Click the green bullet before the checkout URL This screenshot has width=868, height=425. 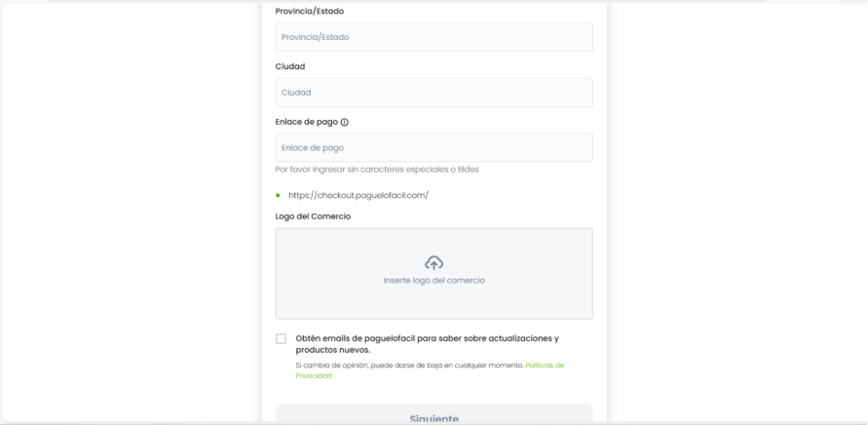tap(278, 195)
